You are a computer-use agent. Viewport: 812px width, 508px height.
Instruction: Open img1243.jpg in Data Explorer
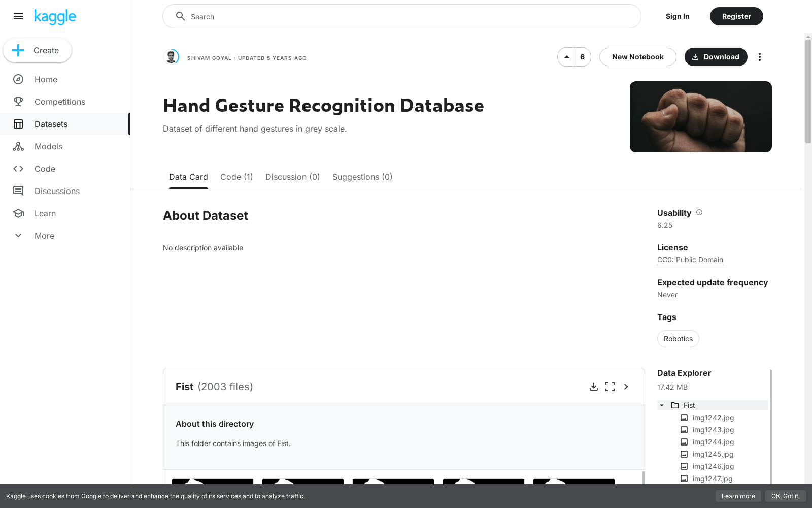click(x=713, y=430)
